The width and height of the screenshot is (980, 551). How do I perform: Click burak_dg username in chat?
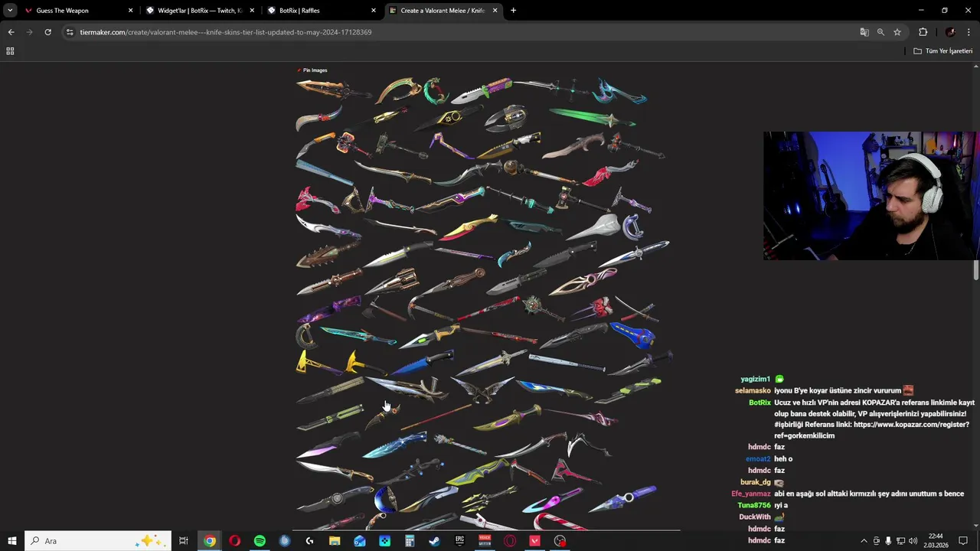[x=756, y=482]
